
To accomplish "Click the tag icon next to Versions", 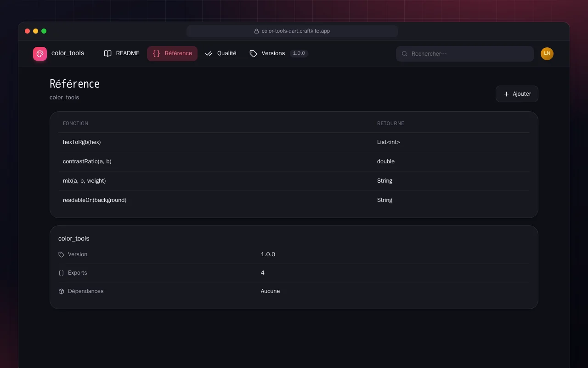I will click(x=253, y=53).
